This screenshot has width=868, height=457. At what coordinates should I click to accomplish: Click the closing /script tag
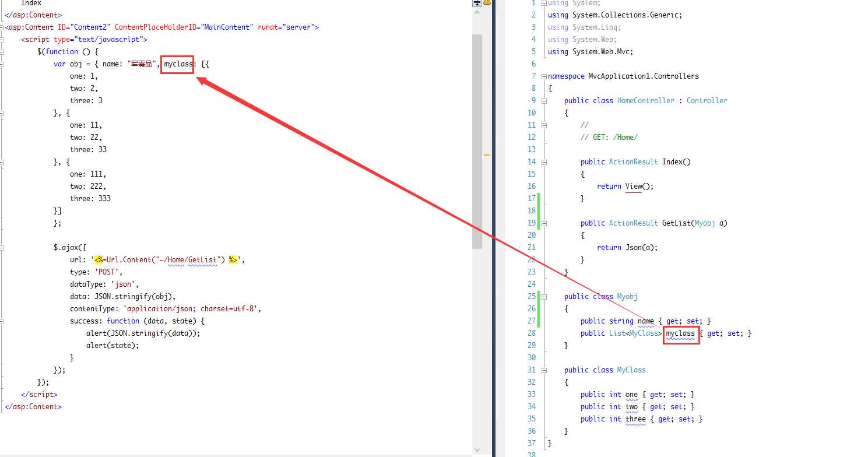tap(39, 394)
